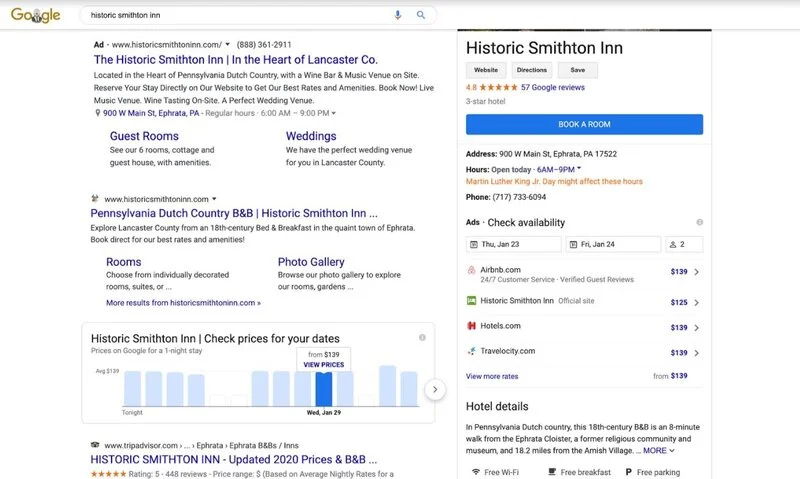Image resolution: width=800 pixels, height=479 pixels.
Task: Click Martin Luther King Jr. Day hours notice
Action: (x=554, y=182)
